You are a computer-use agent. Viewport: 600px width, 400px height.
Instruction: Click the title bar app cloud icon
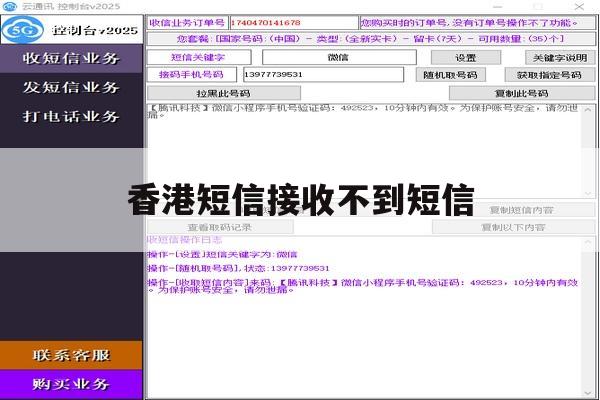click(9, 7)
